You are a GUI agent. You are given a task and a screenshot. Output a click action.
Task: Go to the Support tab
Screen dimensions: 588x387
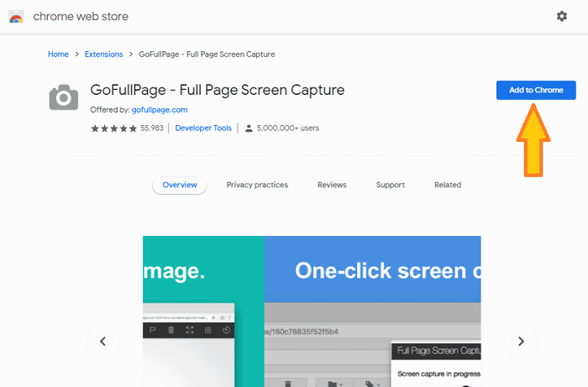coord(391,185)
